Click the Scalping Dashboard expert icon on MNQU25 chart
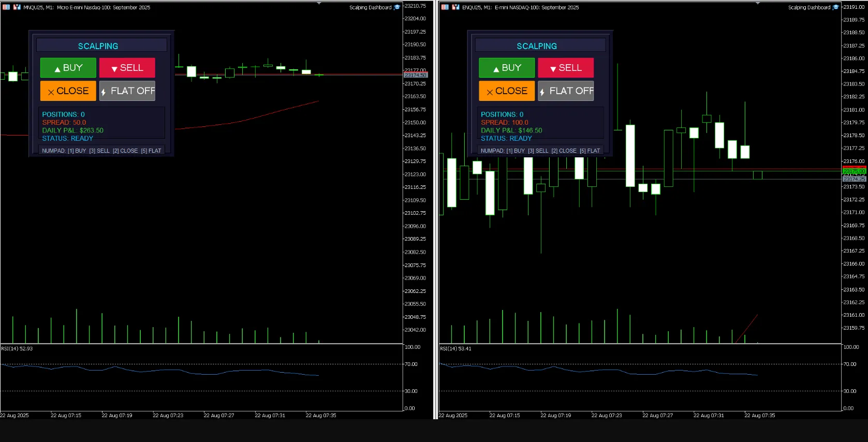Viewport: 868px width, 442px height. click(x=397, y=7)
